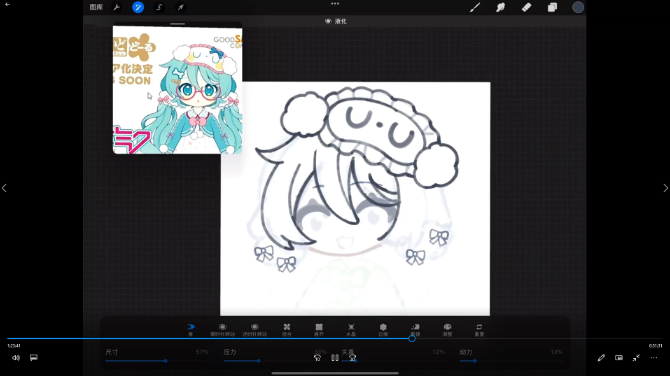Toggle video captions on or off
This screenshot has height=376, width=670.
[x=34, y=358]
